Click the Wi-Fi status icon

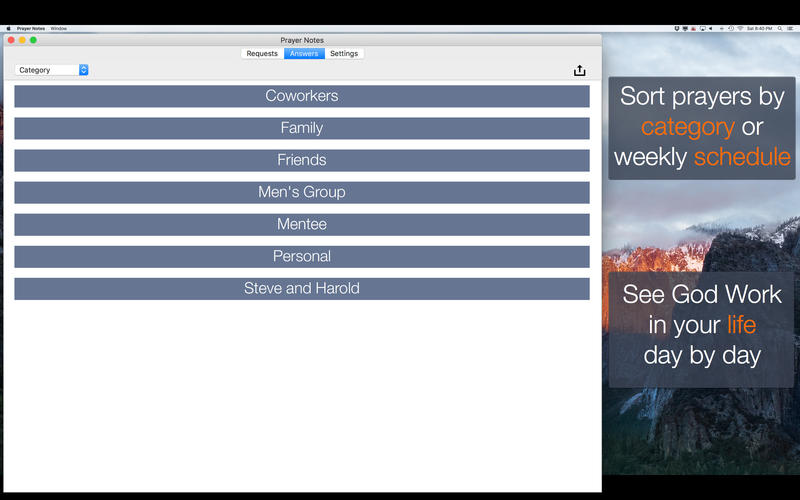coord(740,28)
